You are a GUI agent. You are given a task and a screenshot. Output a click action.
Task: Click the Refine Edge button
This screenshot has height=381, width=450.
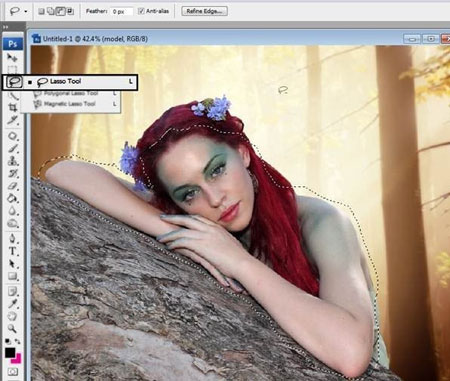[x=204, y=11]
